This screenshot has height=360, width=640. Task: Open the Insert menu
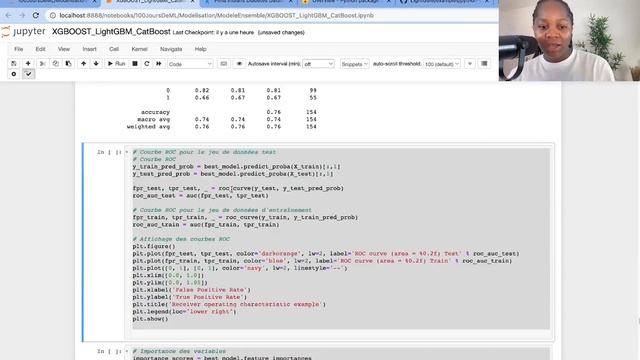point(89,49)
